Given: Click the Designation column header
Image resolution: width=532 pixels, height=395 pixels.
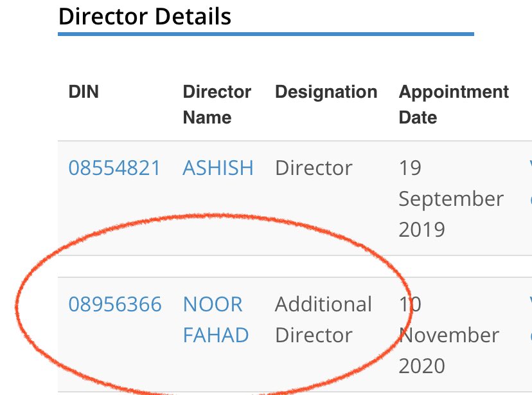Looking at the screenshot, I should [x=326, y=92].
